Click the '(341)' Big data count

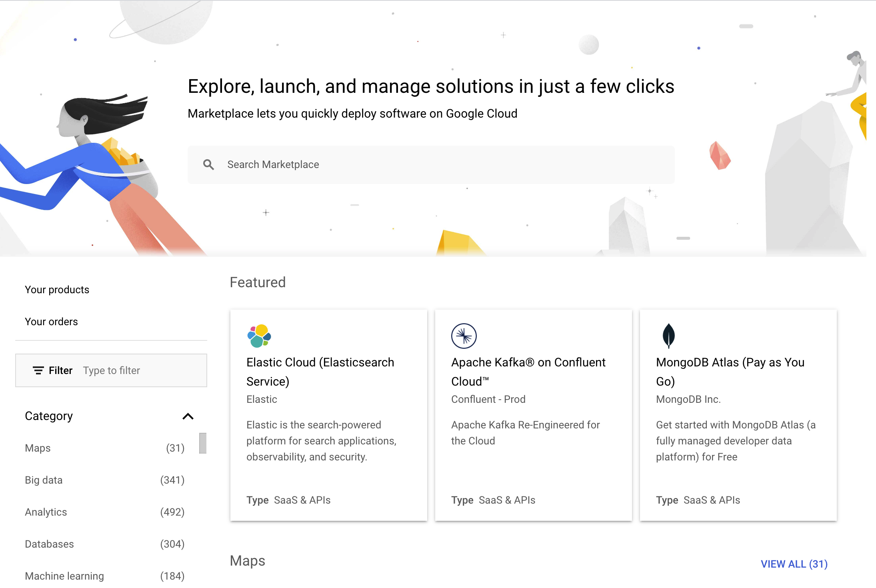(172, 480)
